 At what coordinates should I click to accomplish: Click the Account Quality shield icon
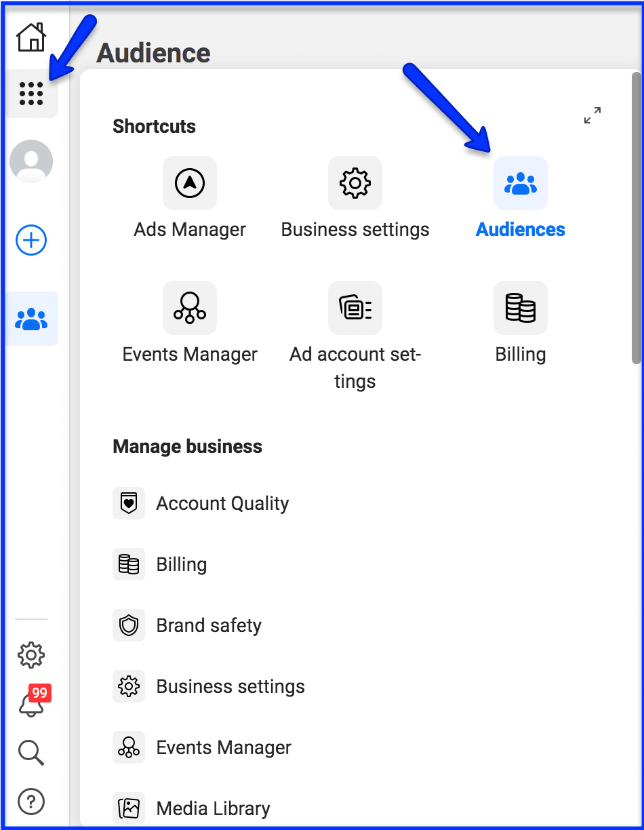tap(129, 503)
